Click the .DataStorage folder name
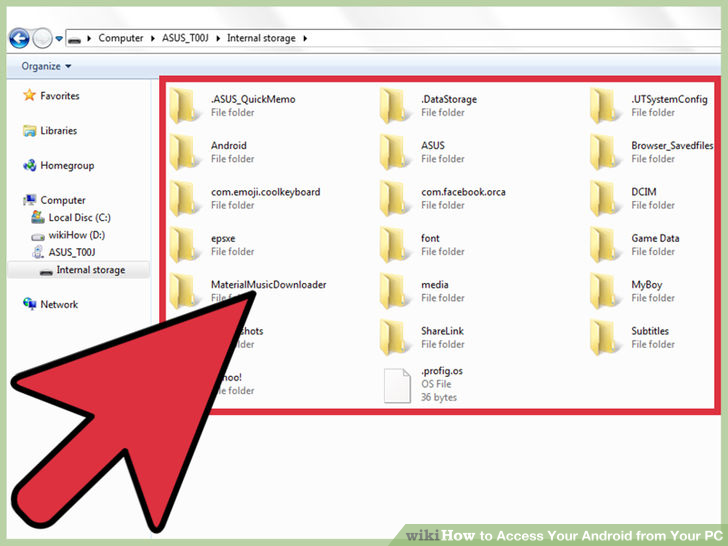 449,99
